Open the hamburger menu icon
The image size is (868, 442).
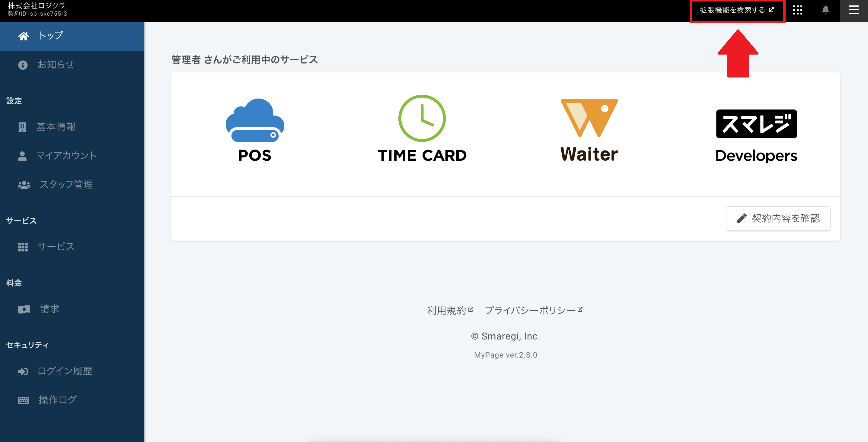pos(854,10)
